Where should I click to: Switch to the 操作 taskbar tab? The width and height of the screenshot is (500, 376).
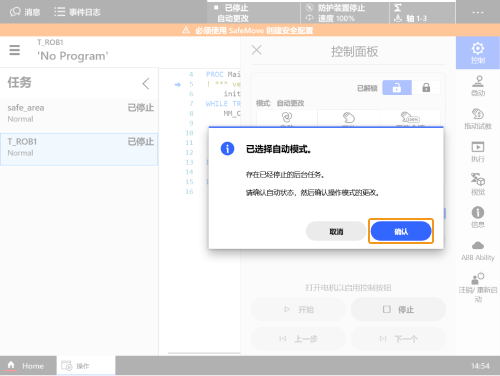(86, 366)
